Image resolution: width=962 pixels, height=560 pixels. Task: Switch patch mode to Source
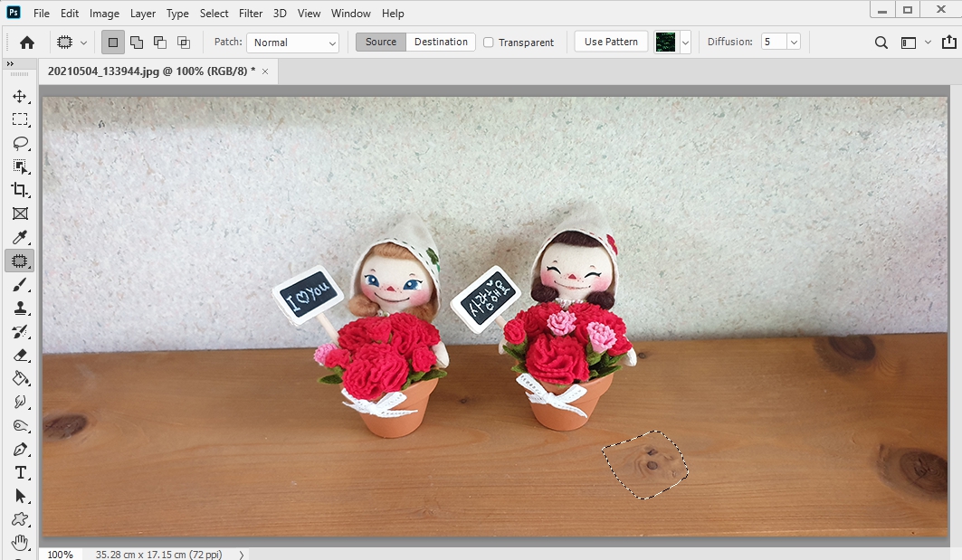click(x=381, y=42)
